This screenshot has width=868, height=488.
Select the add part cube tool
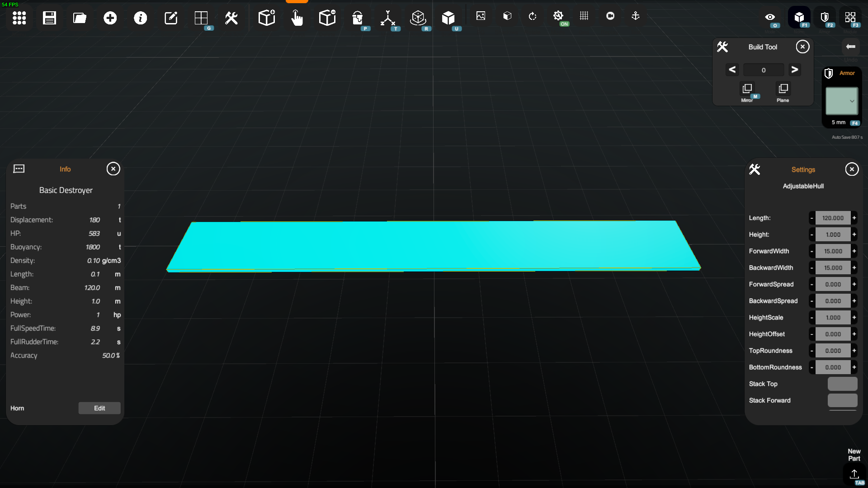(266, 18)
